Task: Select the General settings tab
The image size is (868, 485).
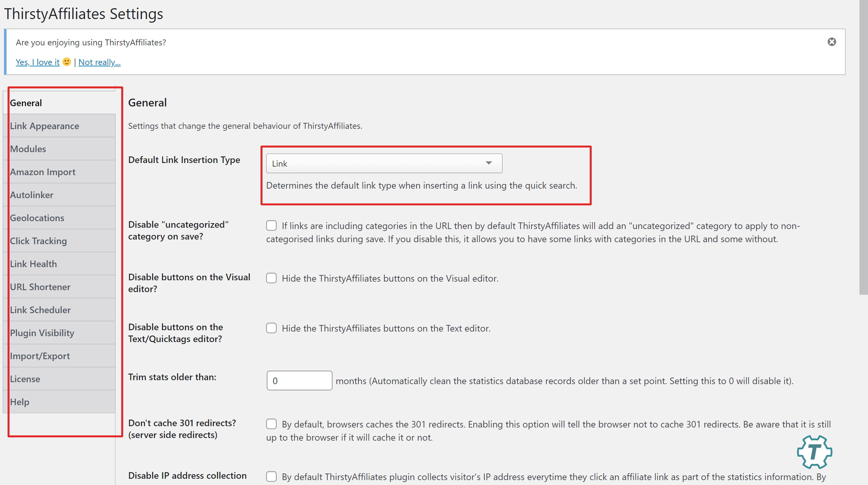Action: (62, 103)
